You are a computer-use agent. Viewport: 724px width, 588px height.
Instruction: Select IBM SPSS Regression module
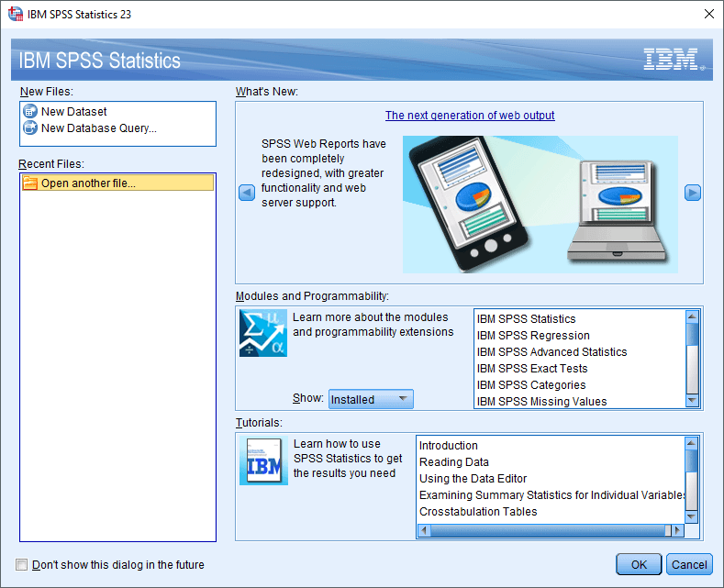[x=533, y=336]
